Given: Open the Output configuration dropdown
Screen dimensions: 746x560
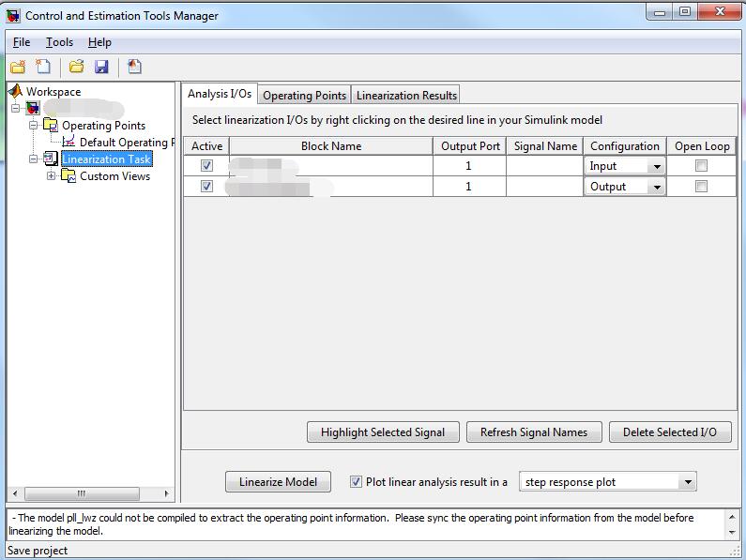Looking at the screenshot, I should tap(657, 187).
